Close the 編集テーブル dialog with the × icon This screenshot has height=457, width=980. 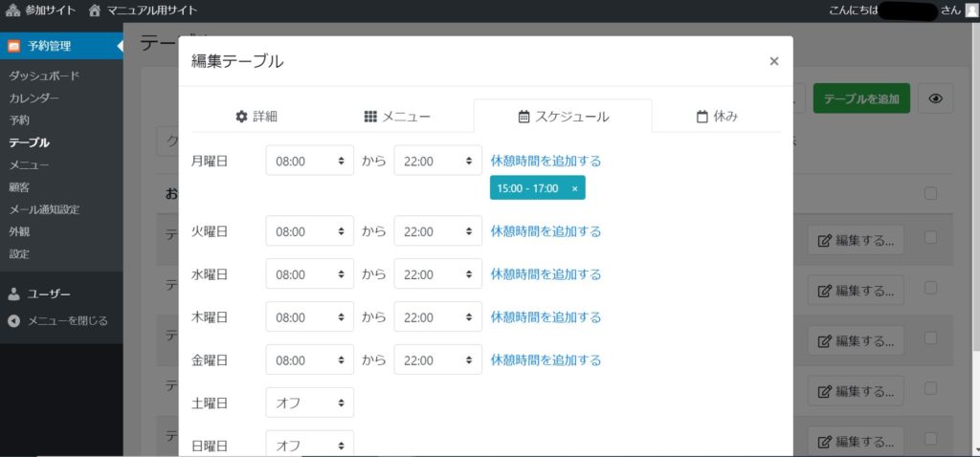click(x=773, y=61)
